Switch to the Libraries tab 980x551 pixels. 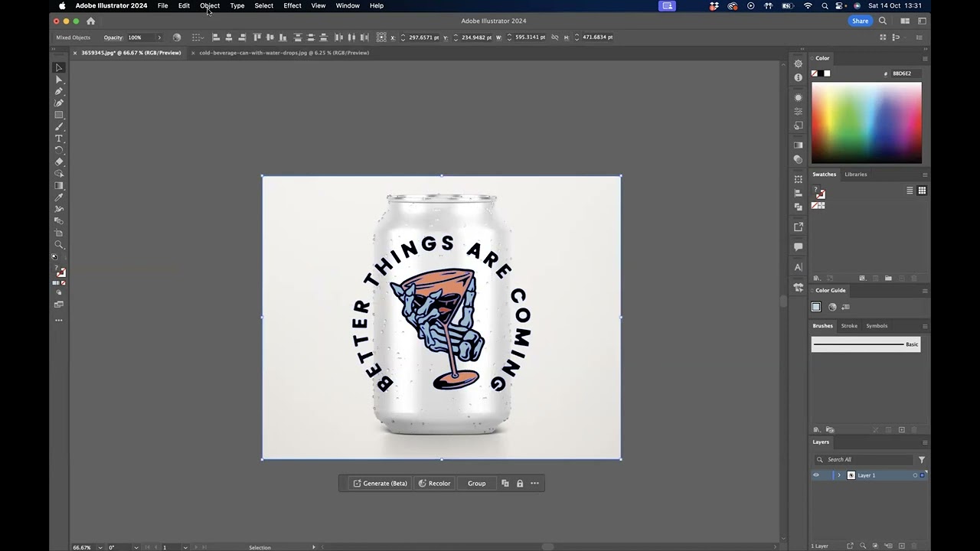coord(856,174)
